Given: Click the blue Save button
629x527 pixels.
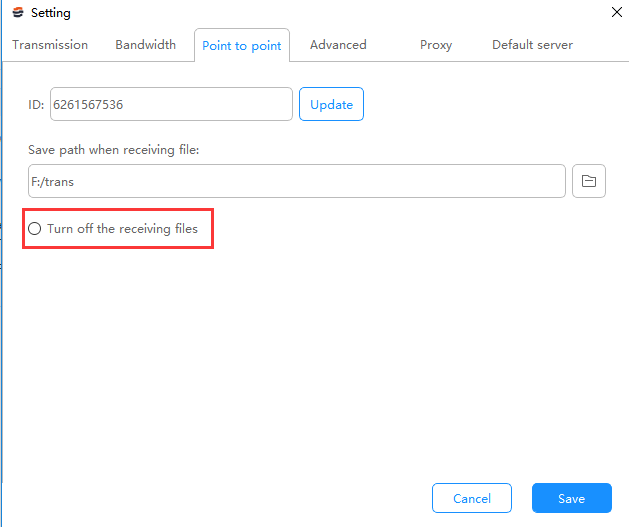Looking at the screenshot, I should tap(572, 498).
